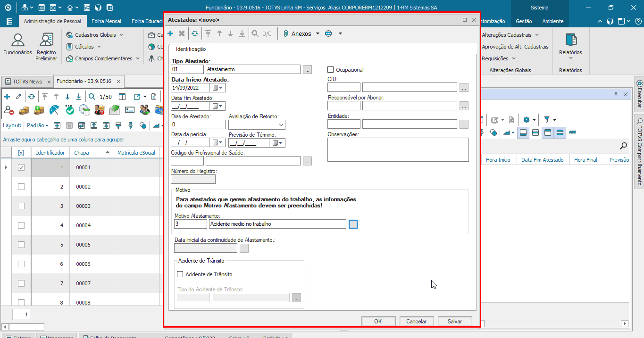Open the Administração de Pessoal ribbon tab
644x338 pixels.
click(52, 21)
